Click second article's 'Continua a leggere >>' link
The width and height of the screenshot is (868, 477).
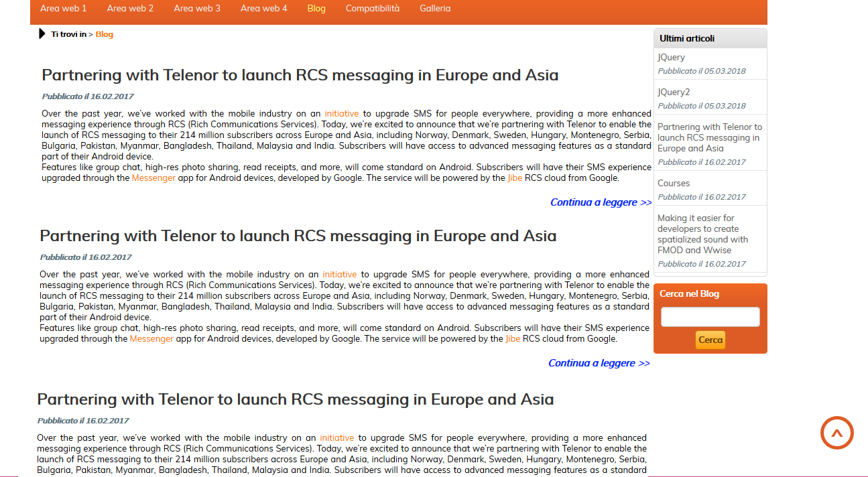[x=599, y=363]
